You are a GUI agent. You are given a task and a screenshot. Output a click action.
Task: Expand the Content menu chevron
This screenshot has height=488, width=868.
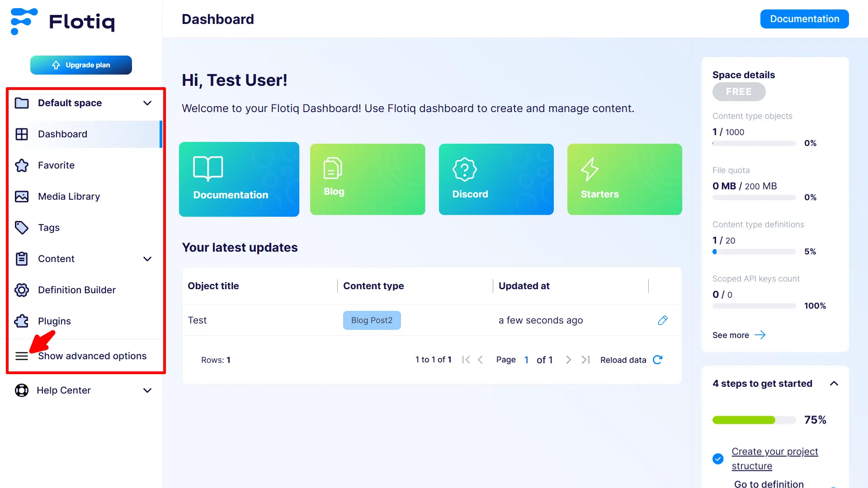[x=147, y=259]
